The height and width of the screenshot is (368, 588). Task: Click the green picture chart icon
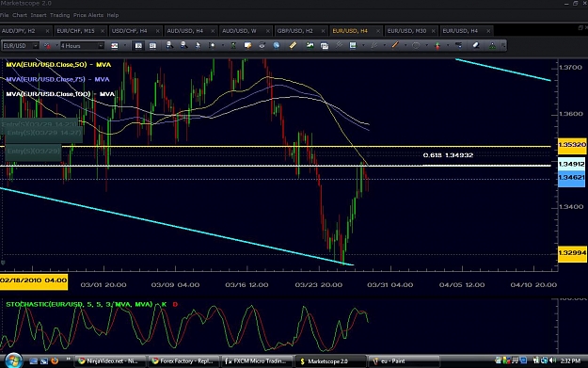[310, 45]
